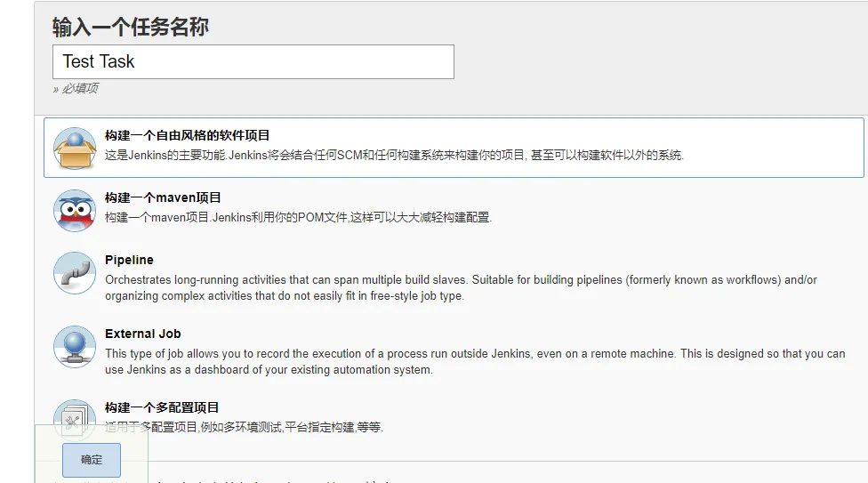The image size is (868, 483).
Task: Click the task name input field
Action: (253, 61)
